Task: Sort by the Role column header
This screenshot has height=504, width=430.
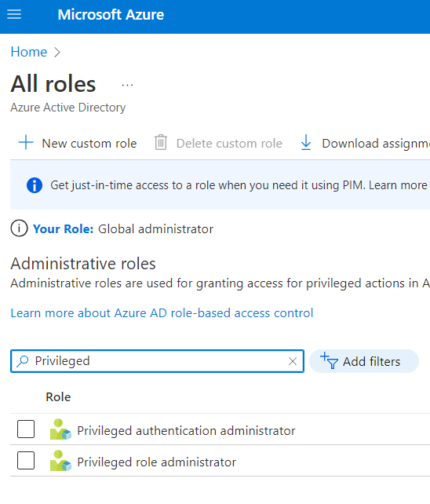Action: click(x=58, y=397)
